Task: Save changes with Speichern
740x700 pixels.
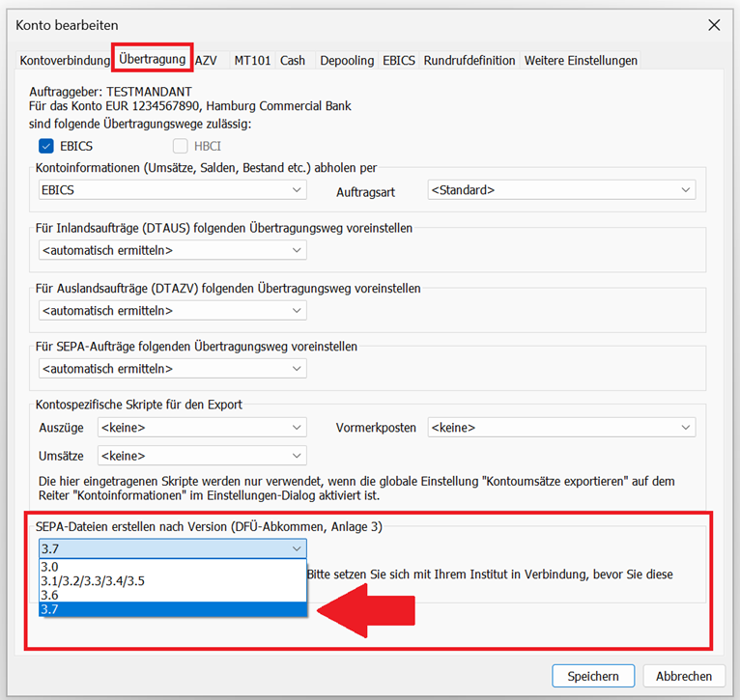Action: [x=593, y=676]
